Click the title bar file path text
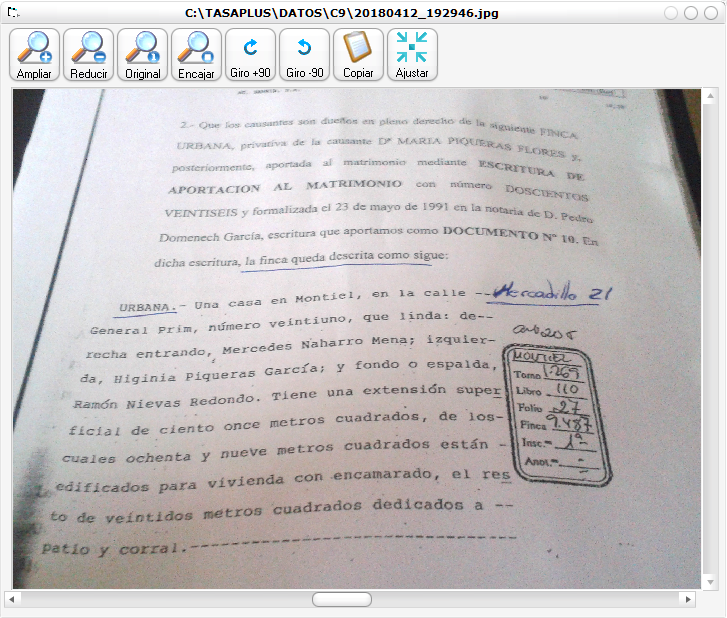This screenshot has height=618, width=727. 342,13
